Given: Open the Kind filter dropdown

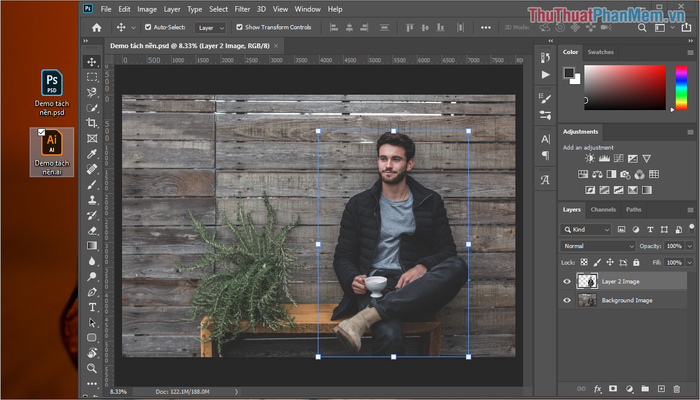Looking at the screenshot, I should 586,229.
